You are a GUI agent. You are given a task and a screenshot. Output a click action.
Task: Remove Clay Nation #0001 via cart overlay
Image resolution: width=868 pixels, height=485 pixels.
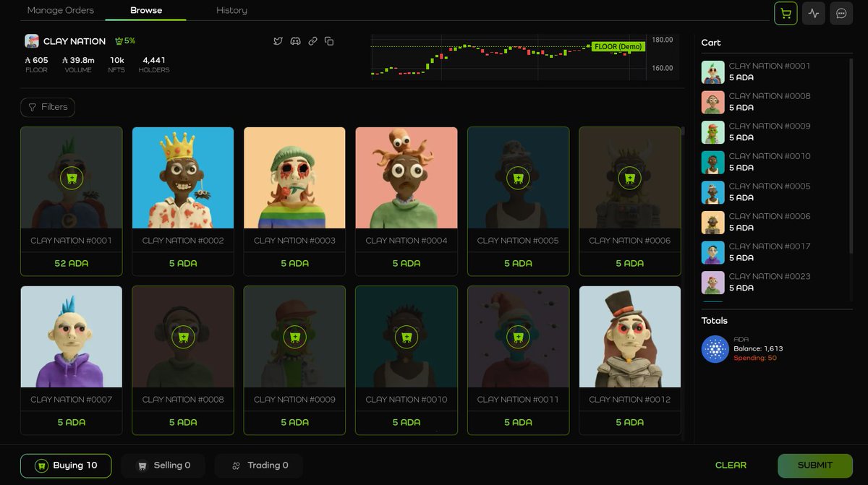[x=71, y=178]
